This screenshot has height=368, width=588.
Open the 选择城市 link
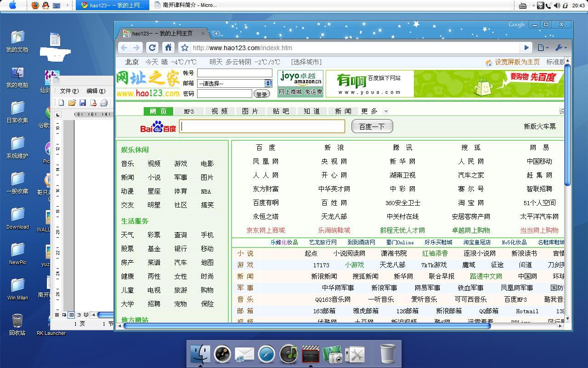pos(306,62)
